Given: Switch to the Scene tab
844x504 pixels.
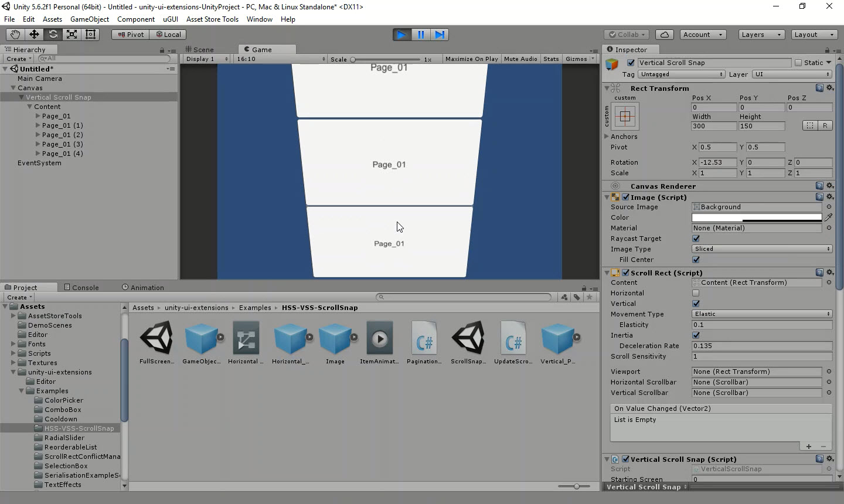Looking at the screenshot, I should 200,49.
